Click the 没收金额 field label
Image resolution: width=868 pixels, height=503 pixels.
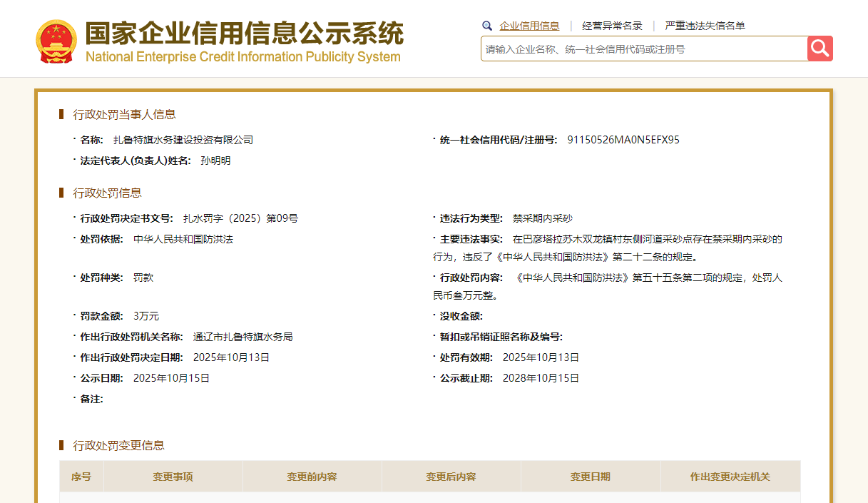pyautogui.click(x=461, y=316)
